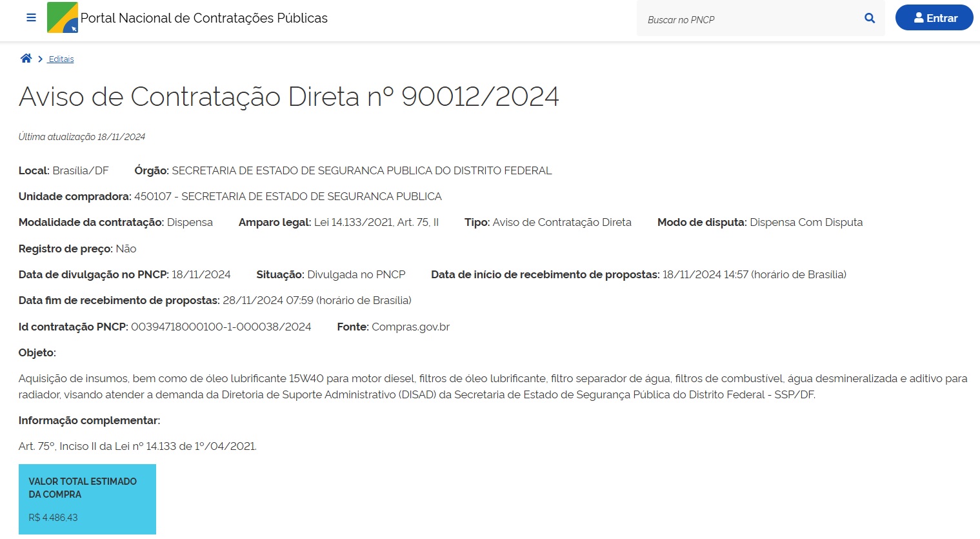Click Portal Nacional de Contratações Públicas title
The height and width of the screenshot is (539, 980).
204,18
